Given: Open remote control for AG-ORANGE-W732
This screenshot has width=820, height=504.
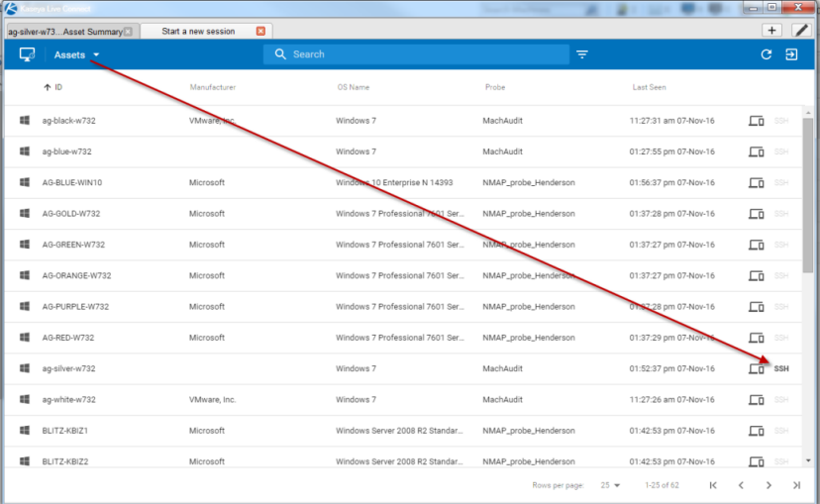Looking at the screenshot, I should [757, 275].
